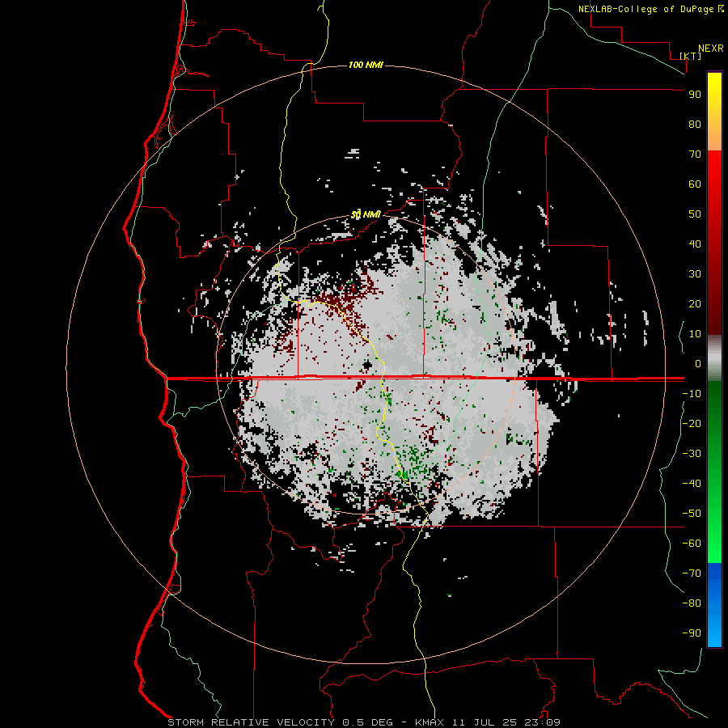Click the "70" value on velocity scale
This screenshot has width=728, height=728.
point(695,154)
